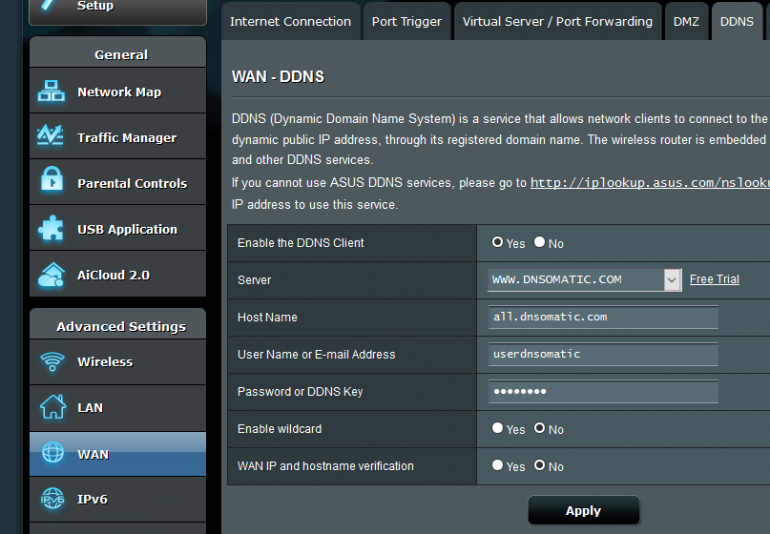Open the Server dropdown list
Screen dimensions: 770x534
pos(584,280)
